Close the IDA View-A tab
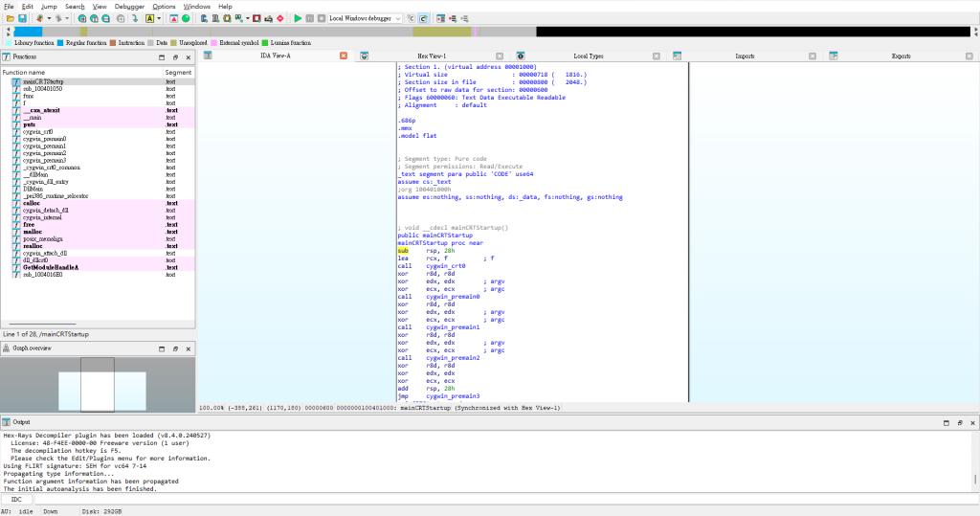The height and width of the screenshot is (516, 980). pyautogui.click(x=344, y=56)
